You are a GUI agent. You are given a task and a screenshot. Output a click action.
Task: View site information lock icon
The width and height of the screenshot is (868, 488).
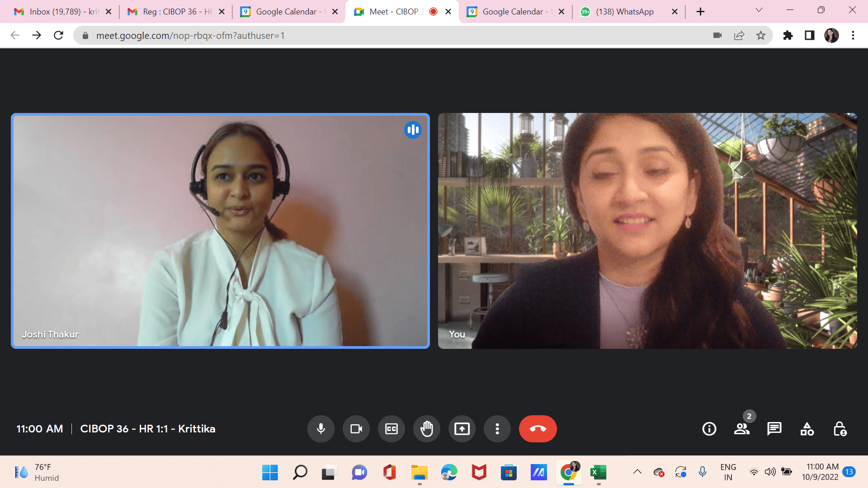click(85, 35)
